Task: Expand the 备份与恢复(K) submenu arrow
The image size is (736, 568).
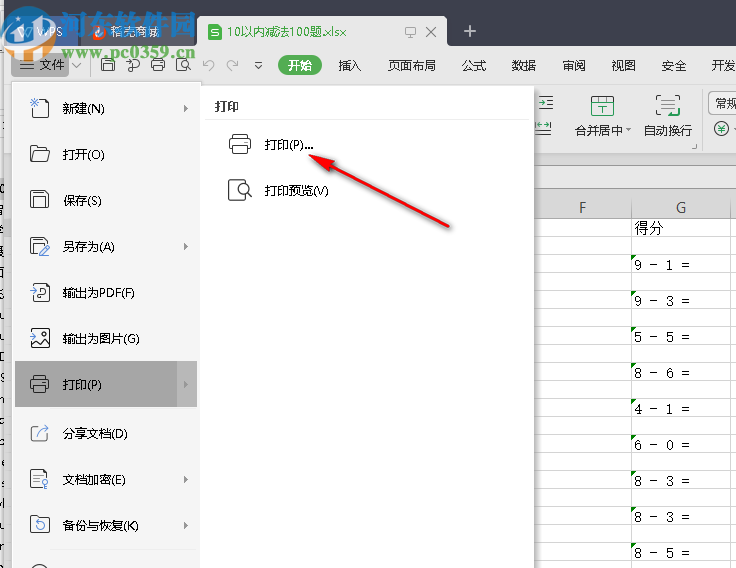Action: click(186, 525)
